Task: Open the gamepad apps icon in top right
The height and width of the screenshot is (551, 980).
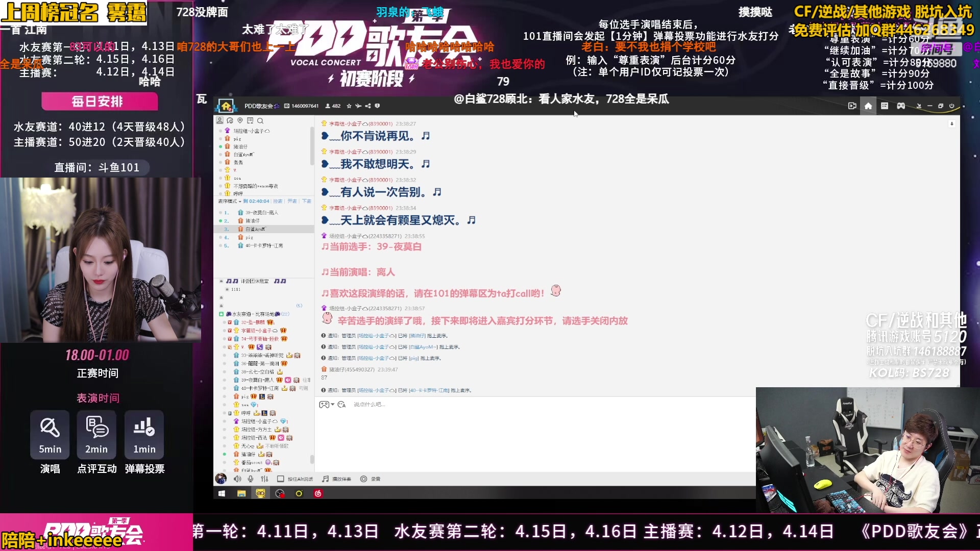Action: [x=901, y=106]
